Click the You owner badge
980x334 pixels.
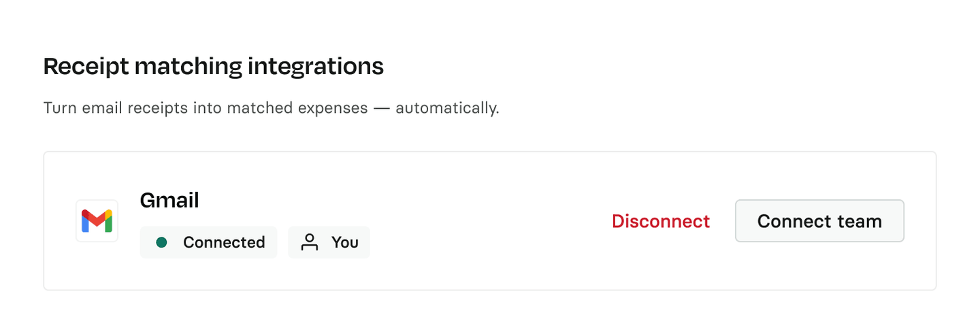pyautogui.click(x=329, y=242)
